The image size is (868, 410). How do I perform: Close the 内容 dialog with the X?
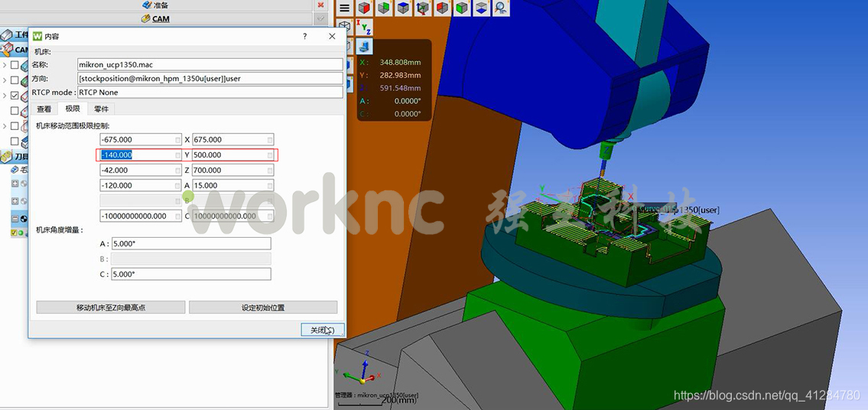pyautogui.click(x=332, y=36)
